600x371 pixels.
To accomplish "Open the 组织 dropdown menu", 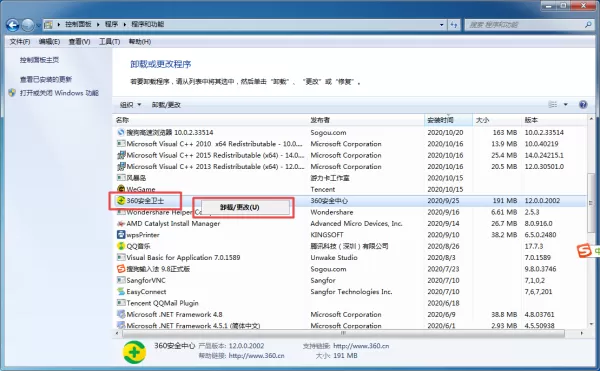I will click(x=130, y=104).
